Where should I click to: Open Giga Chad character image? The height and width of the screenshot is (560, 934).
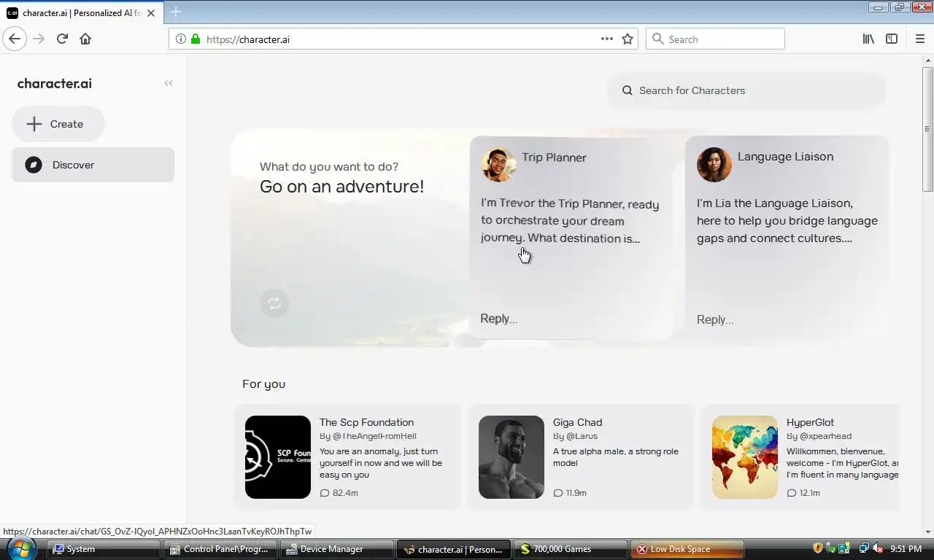click(x=512, y=457)
